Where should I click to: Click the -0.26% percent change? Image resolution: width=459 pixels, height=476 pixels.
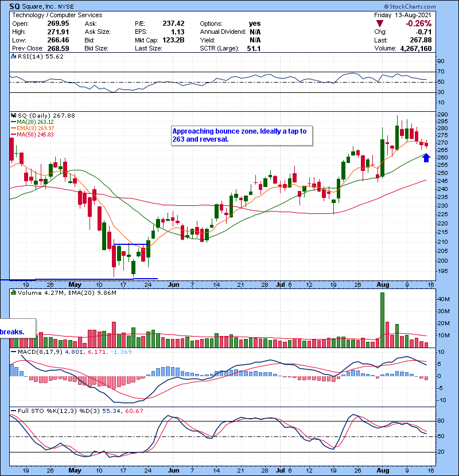pos(419,24)
